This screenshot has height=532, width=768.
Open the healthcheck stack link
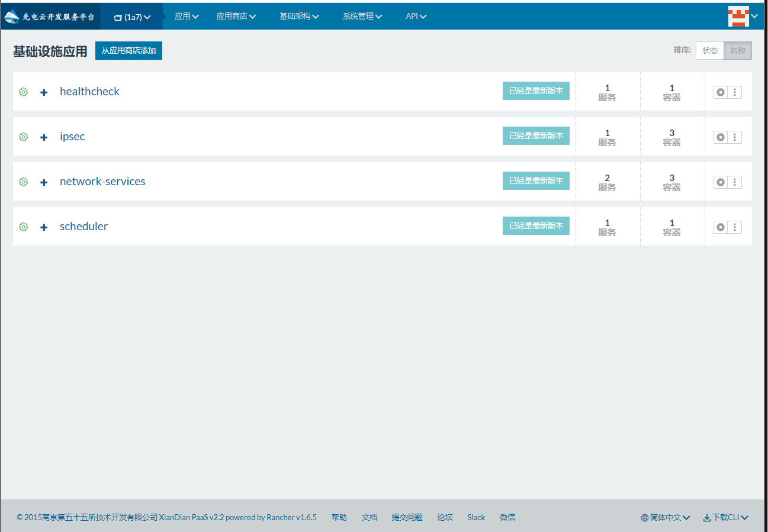click(x=89, y=92)
